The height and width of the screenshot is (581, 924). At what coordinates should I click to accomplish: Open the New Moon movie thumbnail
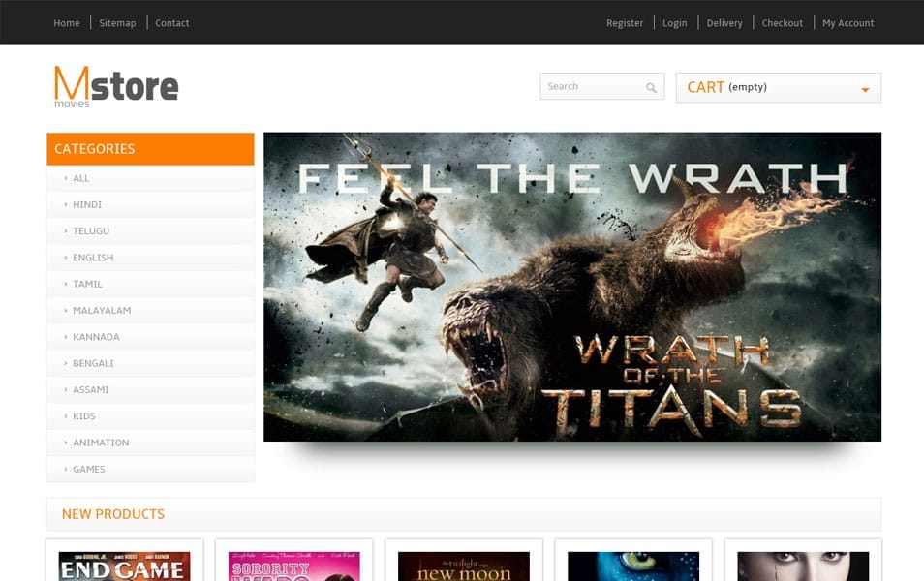point(463,566)
